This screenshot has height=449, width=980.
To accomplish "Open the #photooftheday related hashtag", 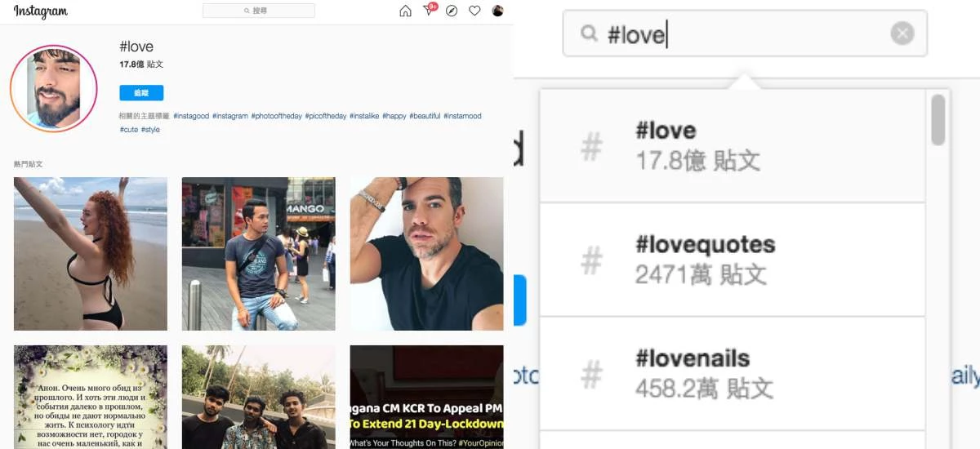I will tap(276, 116).
